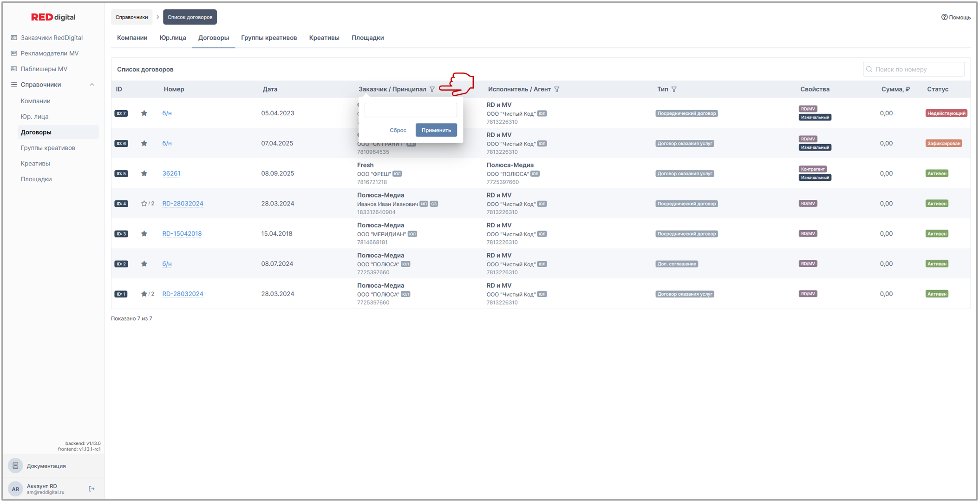Toggle favorite star for contract 36261
This screenshot has width=980, height=502.
(144, 173)
